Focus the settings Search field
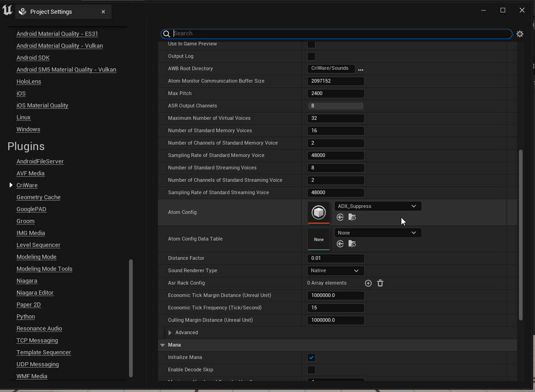This screenshot has height=392, width=535. pyautogui.click(x=337, y=34)
